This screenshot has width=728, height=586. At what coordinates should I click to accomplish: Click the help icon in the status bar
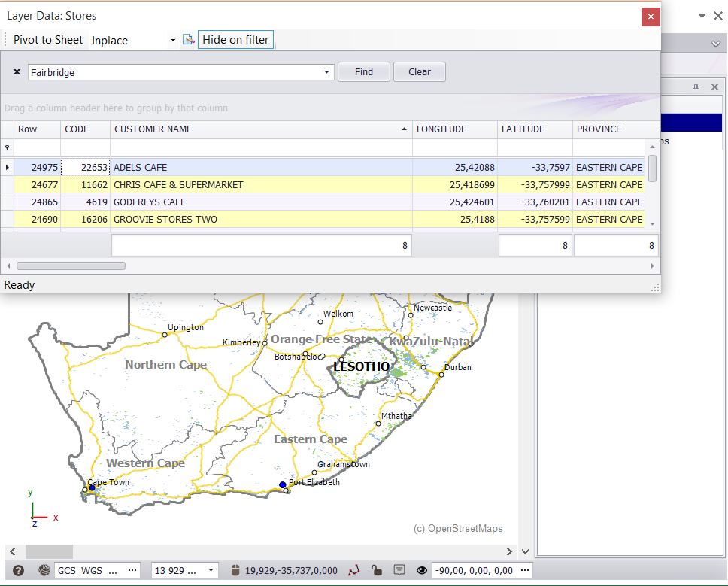(17, 570)
